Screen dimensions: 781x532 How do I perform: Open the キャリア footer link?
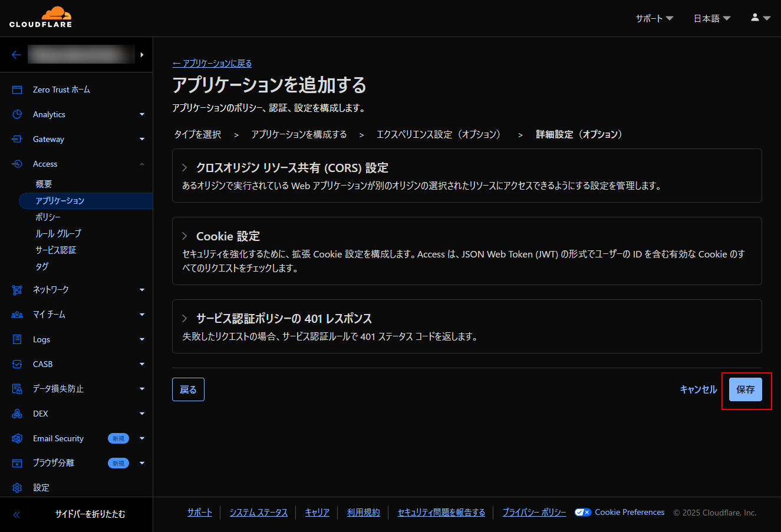tap(317, 513)
